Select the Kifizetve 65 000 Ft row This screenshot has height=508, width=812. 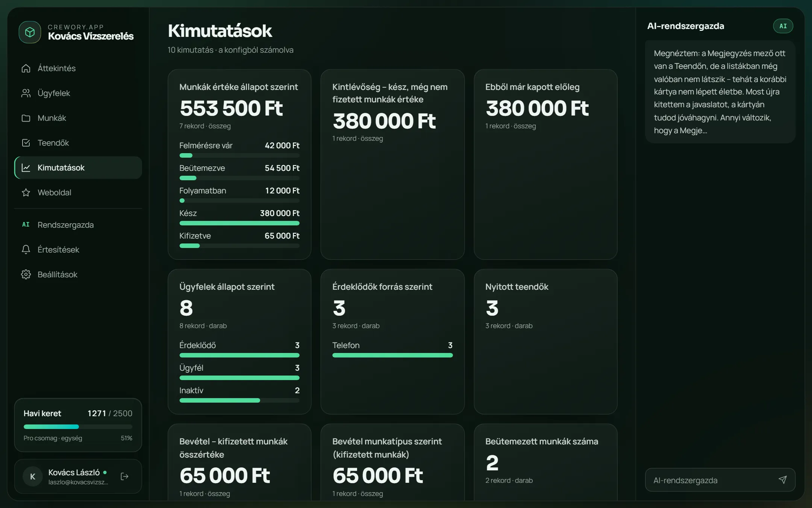point(239,240)
